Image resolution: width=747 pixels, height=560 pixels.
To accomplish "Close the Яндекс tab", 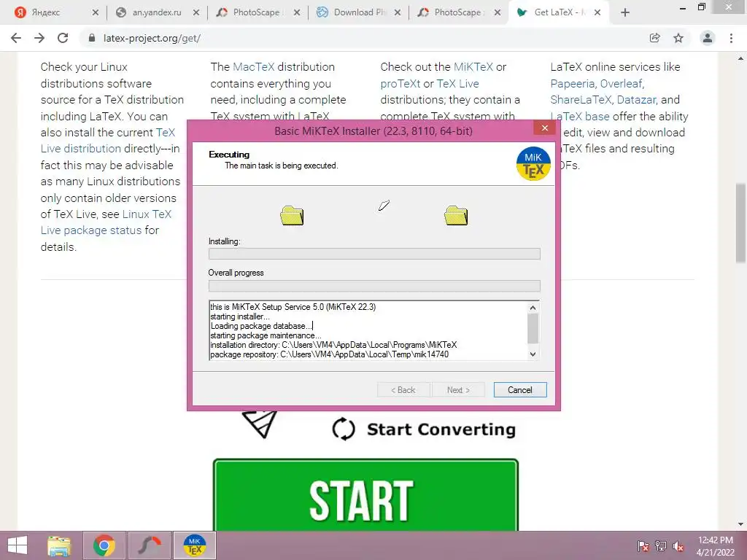I will pyautogui.click(x=96, y=13).
